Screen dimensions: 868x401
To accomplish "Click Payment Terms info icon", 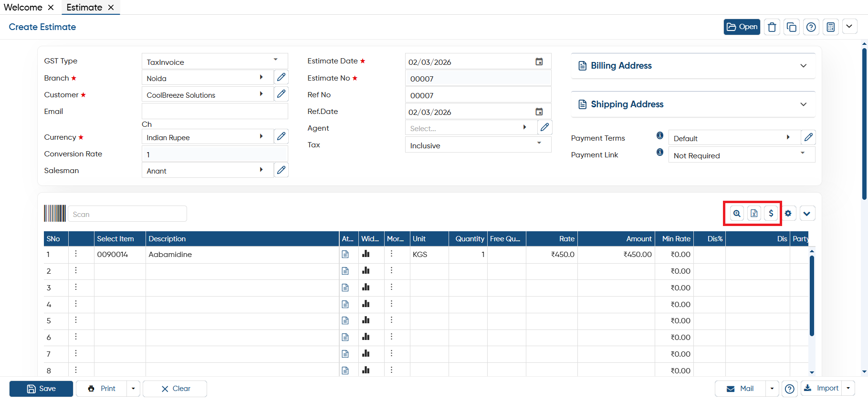I will click(x=660, y=135).
